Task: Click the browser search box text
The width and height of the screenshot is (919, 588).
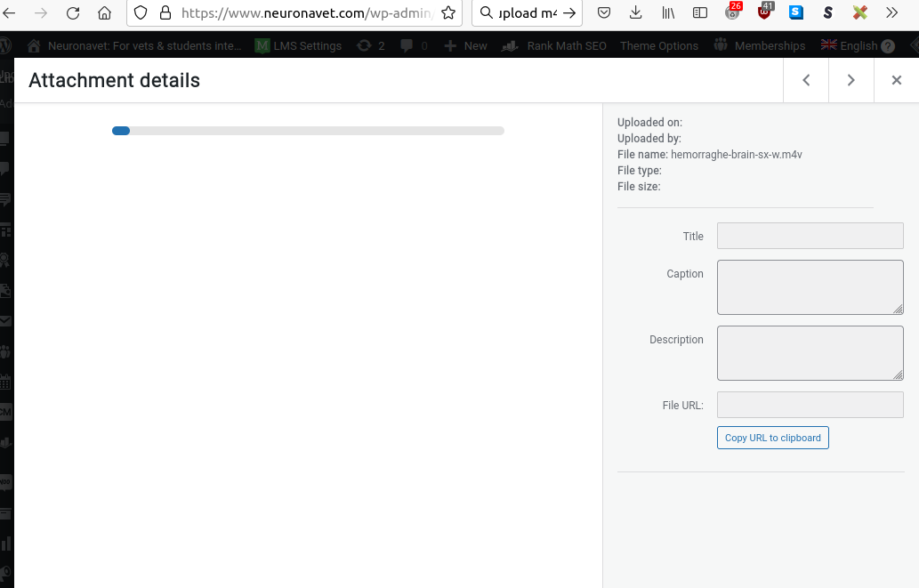Action: click(x=528, y=12)
